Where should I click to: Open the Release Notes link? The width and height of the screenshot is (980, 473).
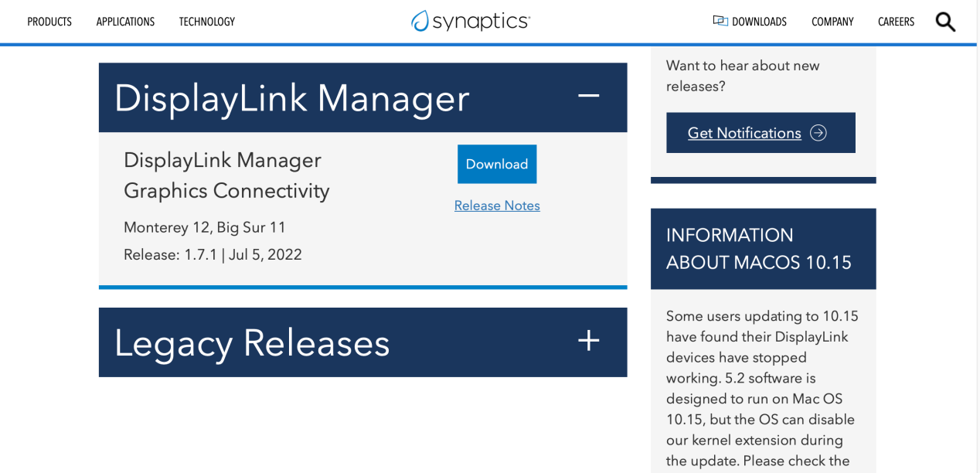point(497,206)
